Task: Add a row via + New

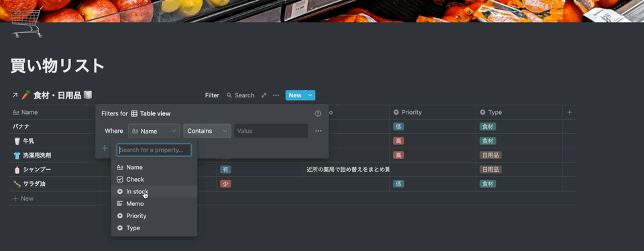Action: (x=23, y=199)
